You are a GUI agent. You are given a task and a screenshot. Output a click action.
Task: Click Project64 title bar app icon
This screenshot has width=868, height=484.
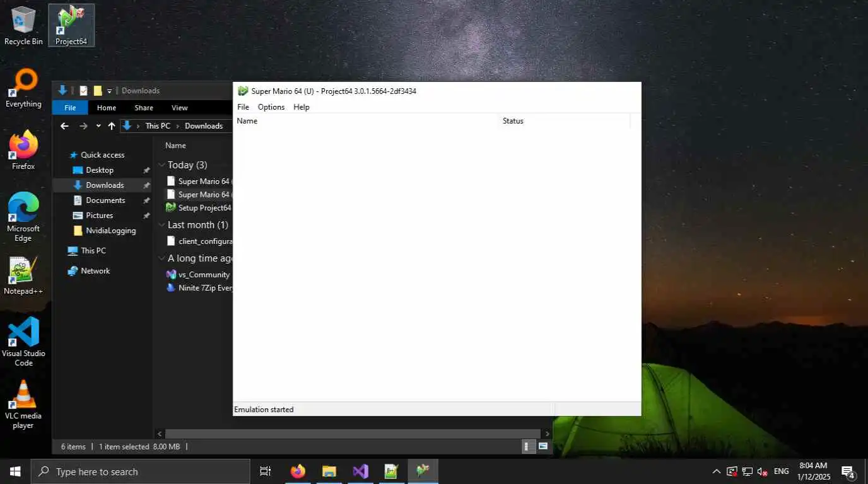[243, 91]
